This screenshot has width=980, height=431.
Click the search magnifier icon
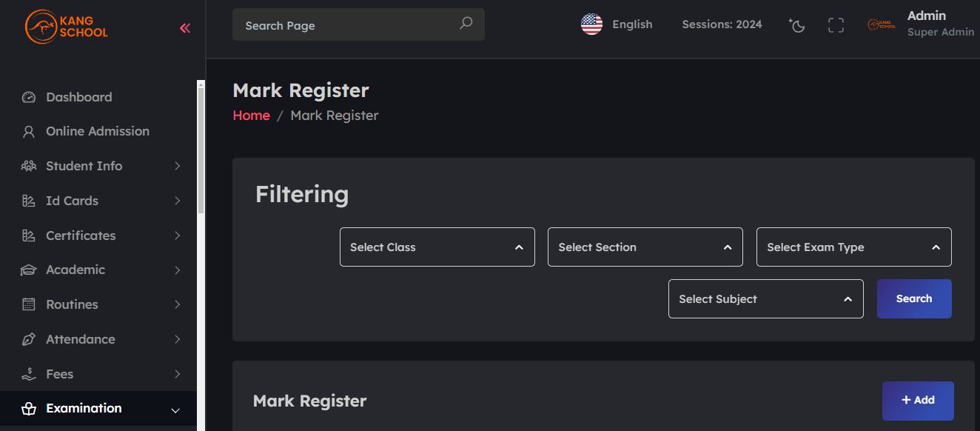coord(466,23)
